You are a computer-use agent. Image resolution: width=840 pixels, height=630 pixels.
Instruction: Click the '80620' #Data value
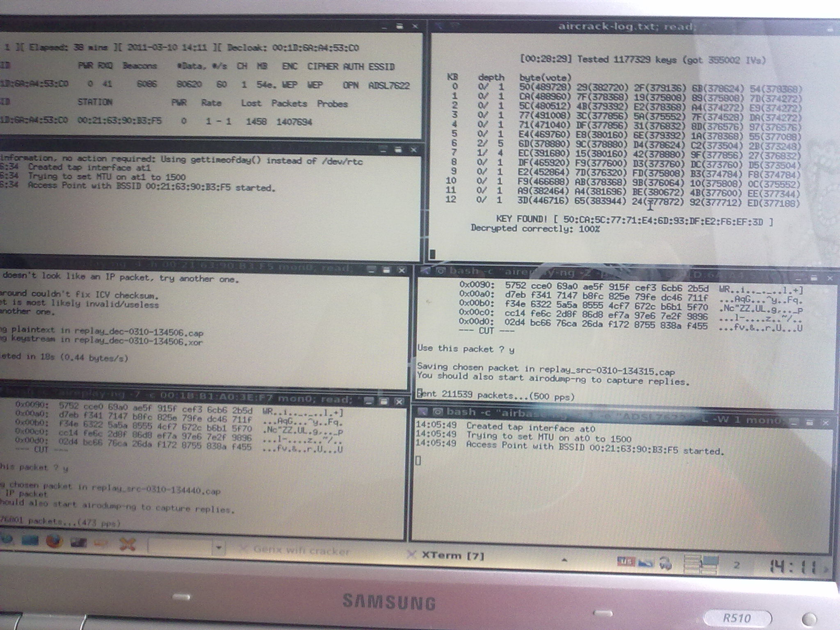click(x=189, y=84)
